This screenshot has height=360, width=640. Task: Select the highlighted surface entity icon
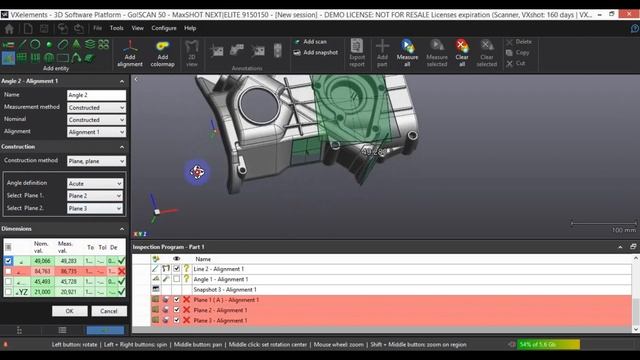pos(8,58)
